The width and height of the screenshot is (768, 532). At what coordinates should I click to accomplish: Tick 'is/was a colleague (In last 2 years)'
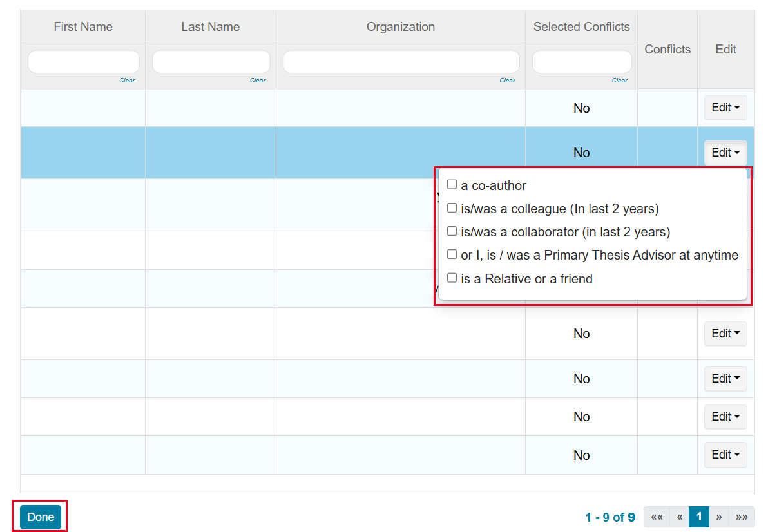pyautogui.click(x=452, y=208)
